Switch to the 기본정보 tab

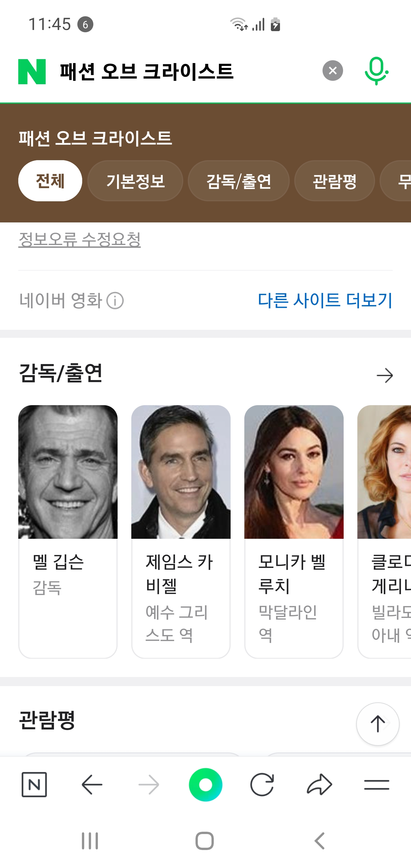click(135, 181)
